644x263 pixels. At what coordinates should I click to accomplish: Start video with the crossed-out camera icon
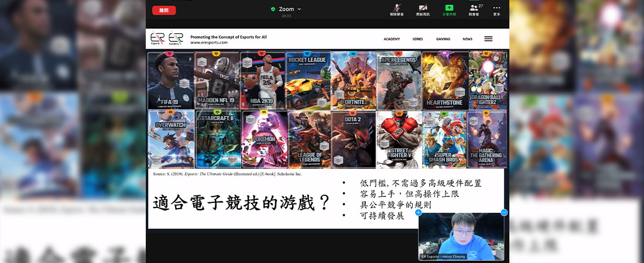pos(423,11)
